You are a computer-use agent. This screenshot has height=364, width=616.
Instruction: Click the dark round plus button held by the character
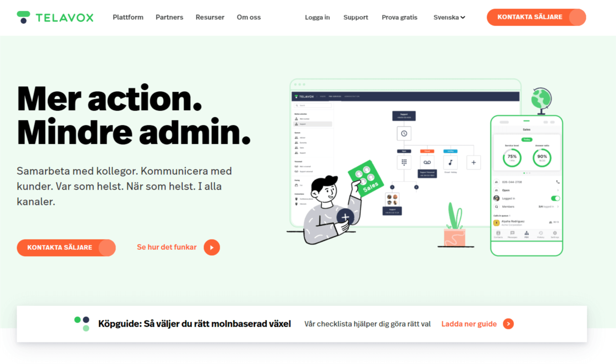click(x=345, y=218)
